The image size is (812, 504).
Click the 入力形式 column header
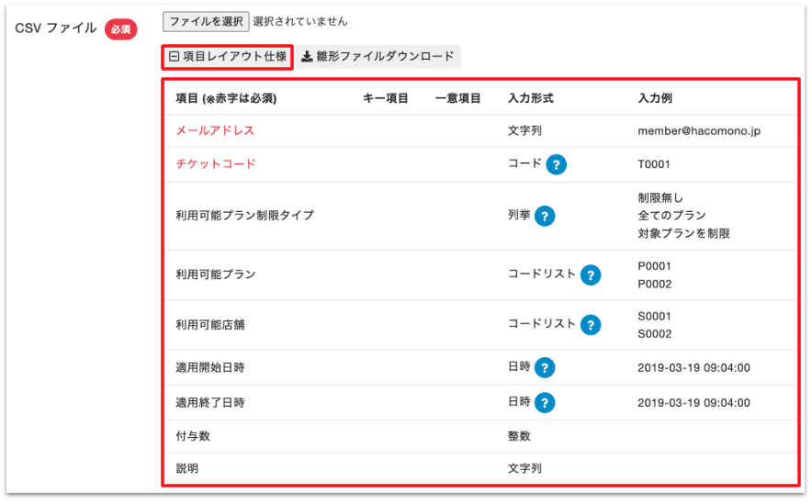(530, 98)
